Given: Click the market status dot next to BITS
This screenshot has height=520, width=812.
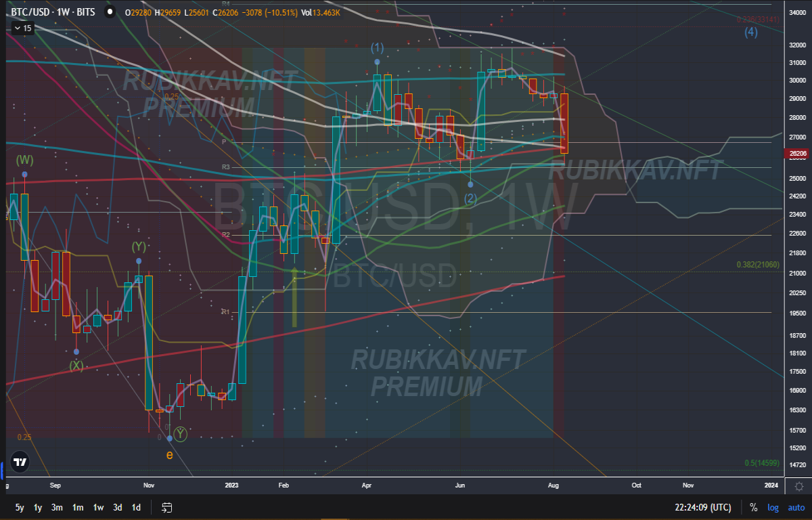Looking at the screenshot, I should [x=110, y=12].
